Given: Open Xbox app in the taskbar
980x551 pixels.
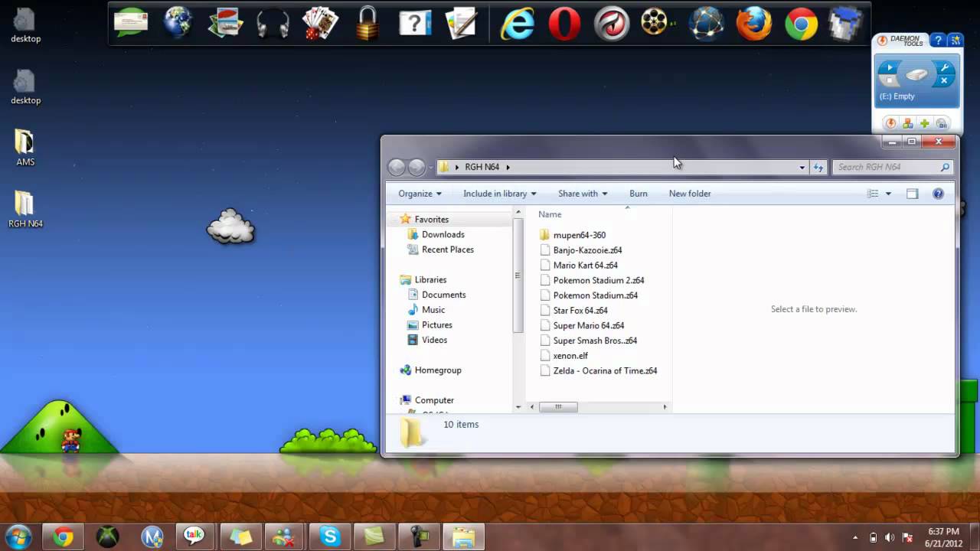Looking at the screenshot, I should coord(107,537).
